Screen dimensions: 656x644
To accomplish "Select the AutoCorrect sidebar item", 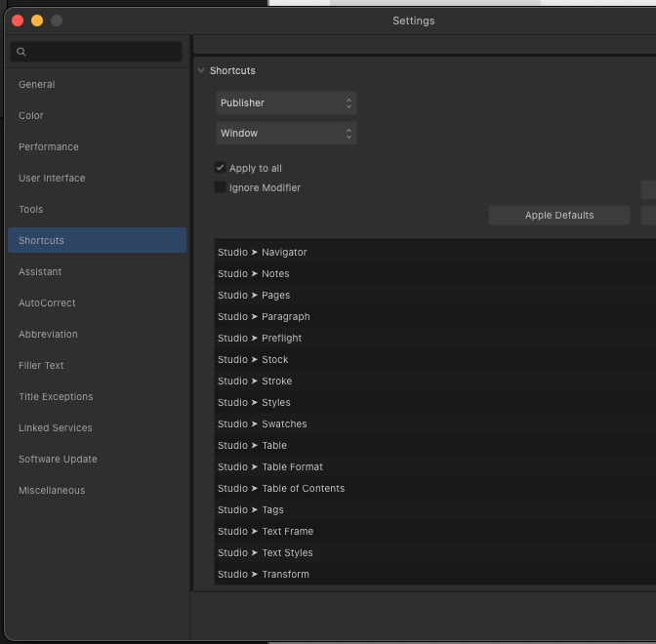I will [47, 303].
